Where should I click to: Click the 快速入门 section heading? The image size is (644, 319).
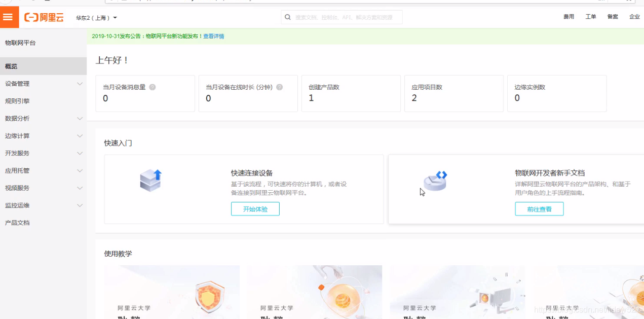(x=118, y=143)
